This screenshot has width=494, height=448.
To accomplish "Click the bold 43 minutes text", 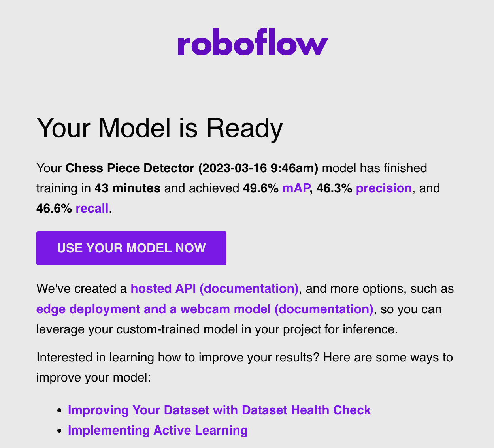I will [127, 188].
